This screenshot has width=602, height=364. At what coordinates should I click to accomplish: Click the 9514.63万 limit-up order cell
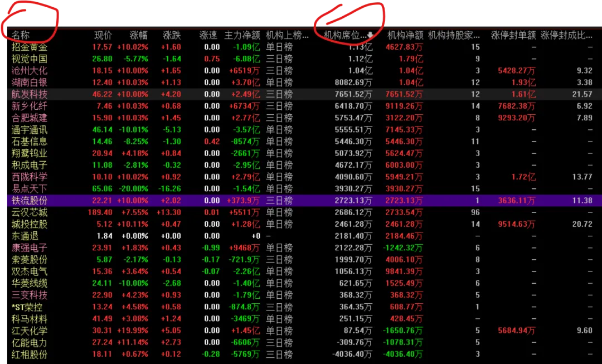tap(517, 224)
